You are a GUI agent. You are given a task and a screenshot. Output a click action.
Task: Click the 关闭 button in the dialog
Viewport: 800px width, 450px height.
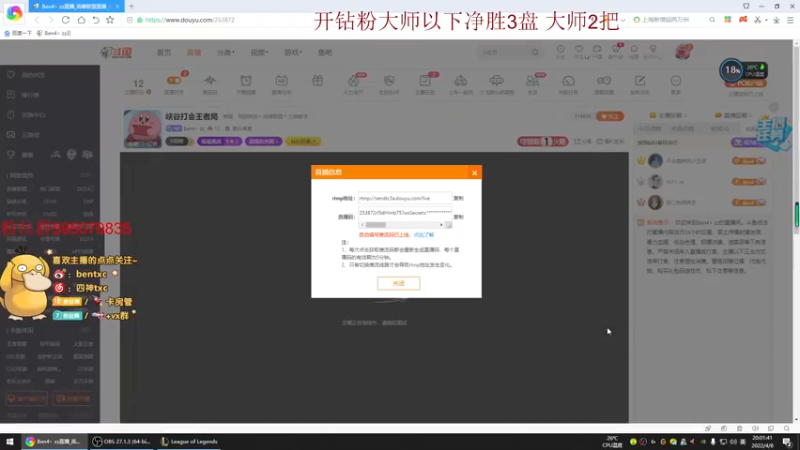point(398,283)
